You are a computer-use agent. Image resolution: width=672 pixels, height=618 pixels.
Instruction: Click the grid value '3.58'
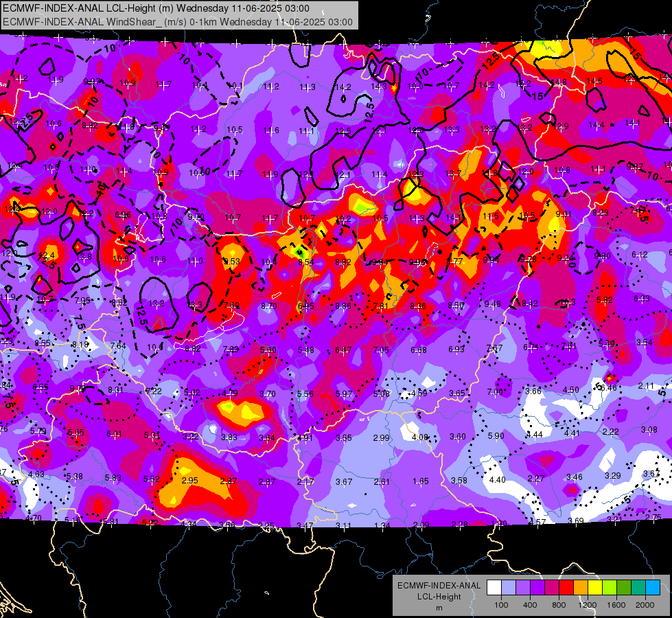point(459,481)
